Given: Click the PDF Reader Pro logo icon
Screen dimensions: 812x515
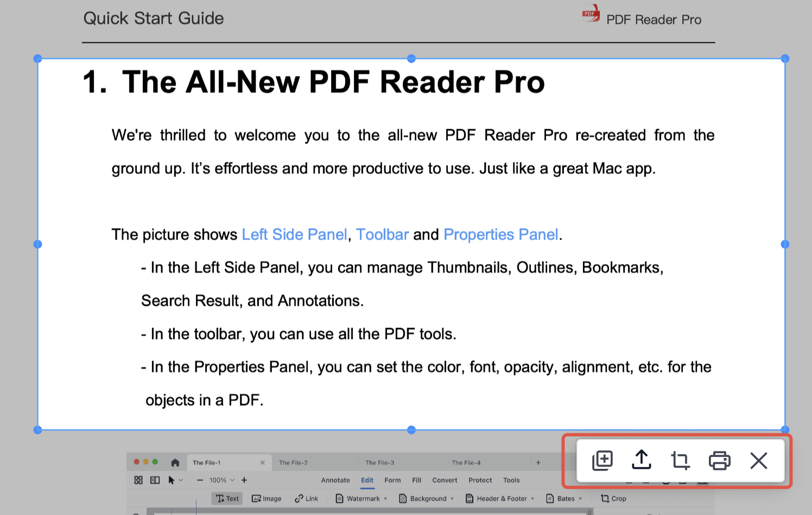Looking at the screenshot, I should (591, 14).
